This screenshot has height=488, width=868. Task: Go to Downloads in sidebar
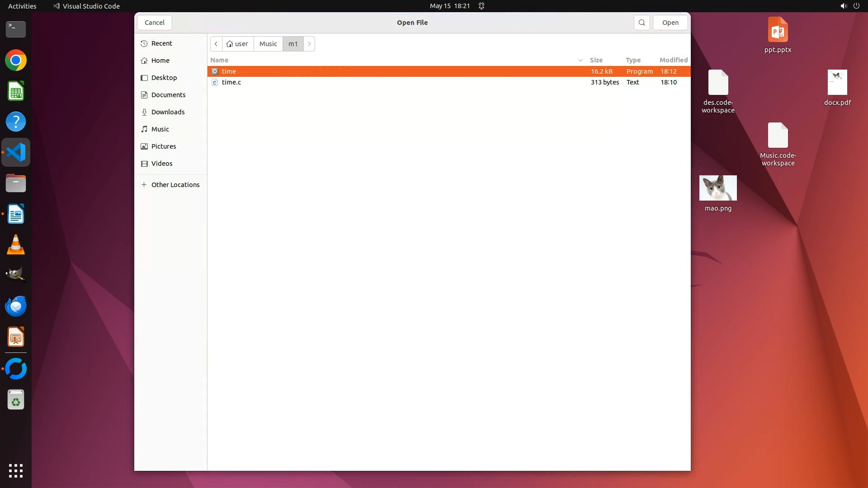pos(168,112)
